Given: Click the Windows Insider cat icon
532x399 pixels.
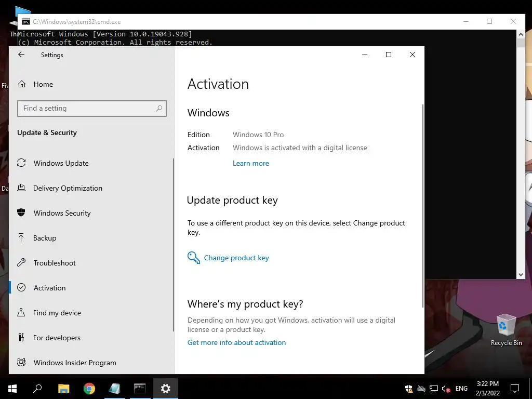Looking at the screenshot, I should tap(21, 362).
